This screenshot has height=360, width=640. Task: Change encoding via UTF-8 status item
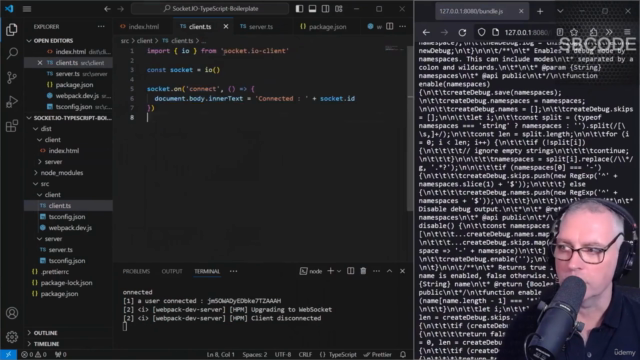283,355
